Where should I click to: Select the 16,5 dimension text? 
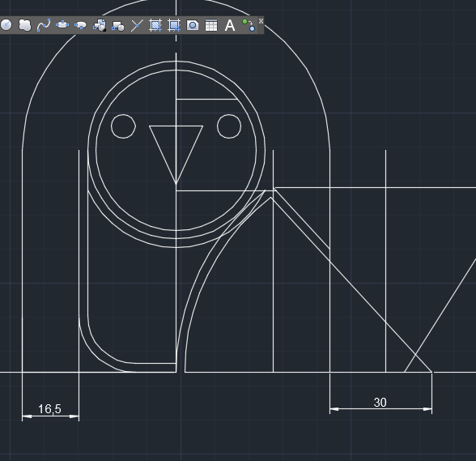49,409
